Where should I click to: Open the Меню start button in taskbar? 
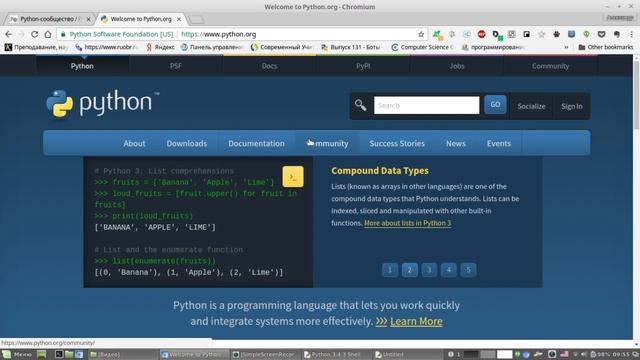tap(17, 354)
